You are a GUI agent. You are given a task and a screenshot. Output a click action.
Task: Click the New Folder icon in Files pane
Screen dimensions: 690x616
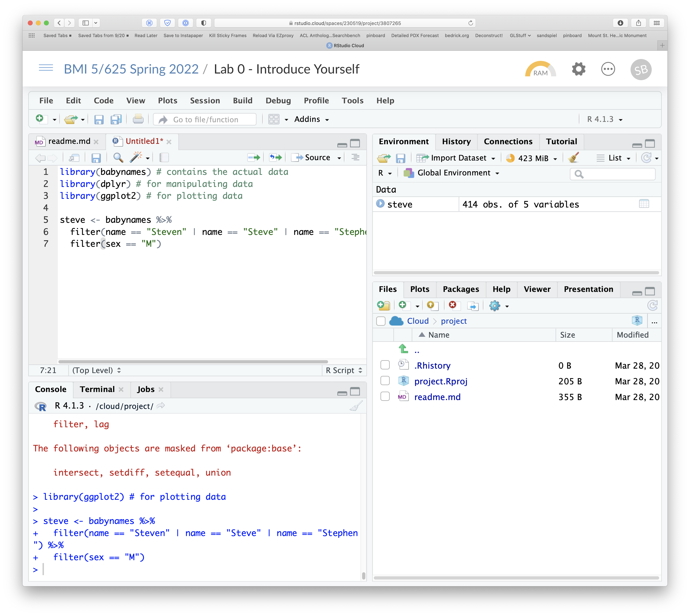click(x=384, y=306)
